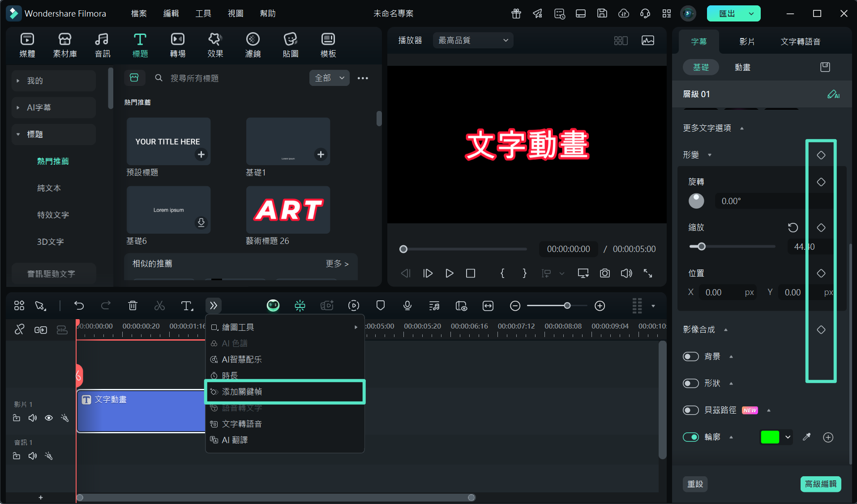Open the 匯出 export dropdown arrow
The image size is (857, 504).
[x=751, y=13]
